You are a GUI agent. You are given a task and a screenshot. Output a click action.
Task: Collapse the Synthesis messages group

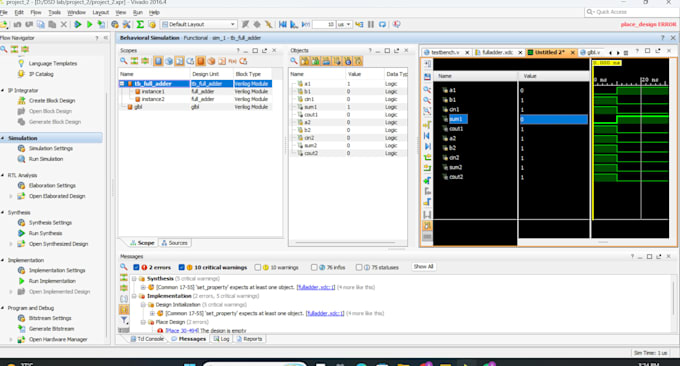(x=134, y=279)
